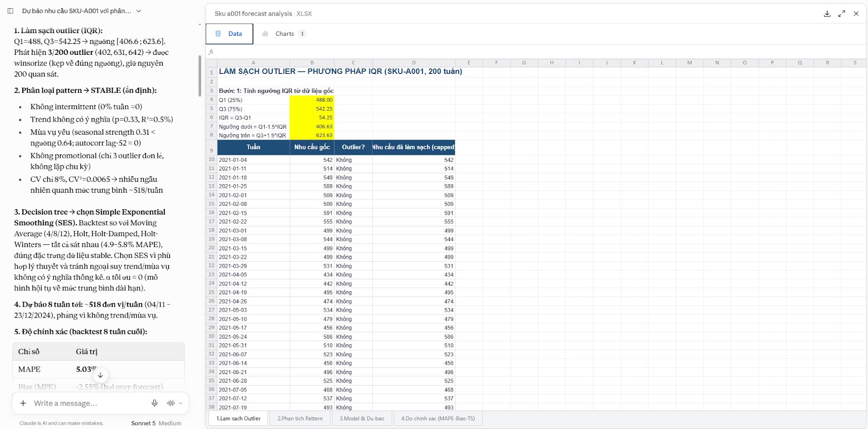This screenshot has width=868, height=429.
Task: Select row header 20
Action: tap(211, 248)
